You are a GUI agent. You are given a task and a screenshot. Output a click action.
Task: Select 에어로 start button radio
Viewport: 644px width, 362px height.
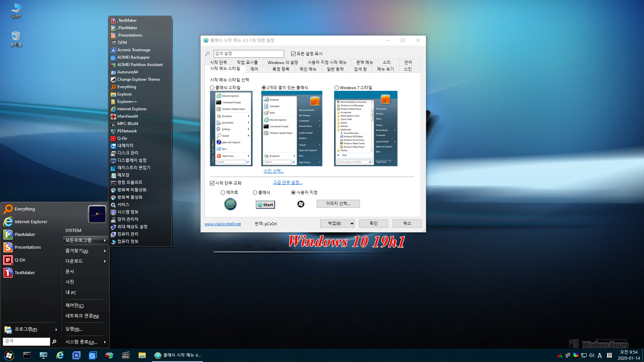click(x=223, y=192)
